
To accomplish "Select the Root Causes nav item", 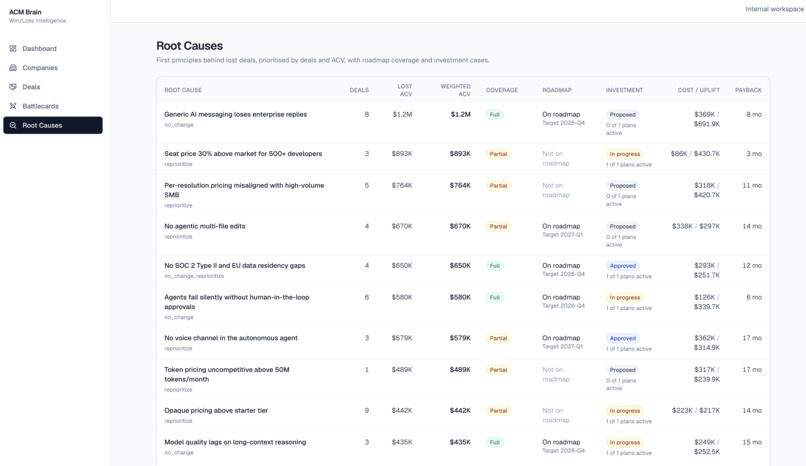I will pyautogui.click(x=52, y=125).
